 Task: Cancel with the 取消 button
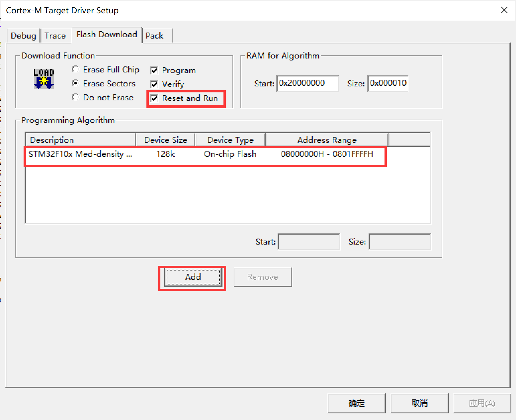[x=419, y=403]
